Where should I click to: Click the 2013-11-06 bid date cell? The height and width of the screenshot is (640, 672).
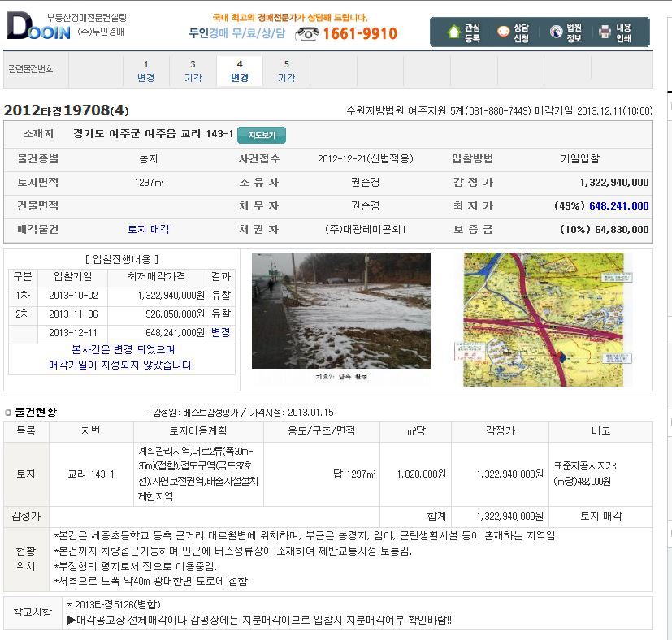(x=73, y=314)
